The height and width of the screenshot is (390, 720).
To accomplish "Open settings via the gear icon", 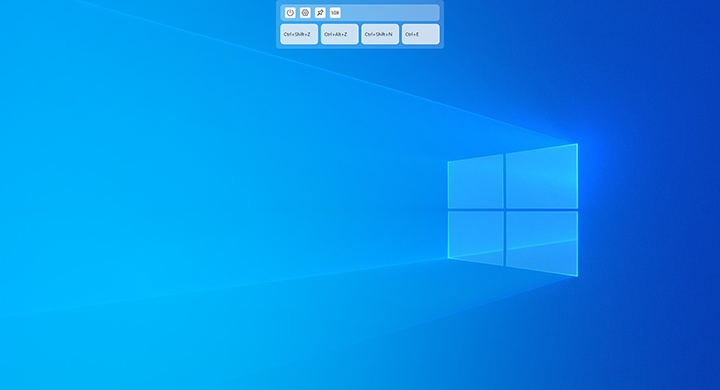I will click(305, 13).
